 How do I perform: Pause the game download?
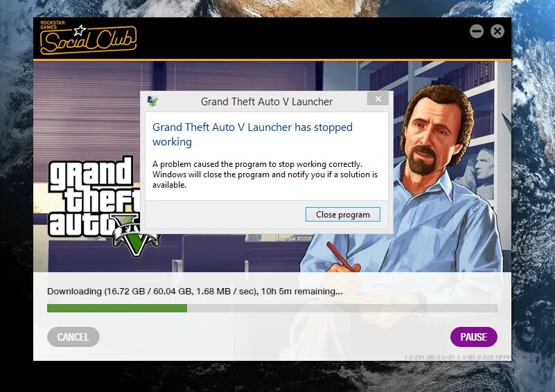coord(474,337)
